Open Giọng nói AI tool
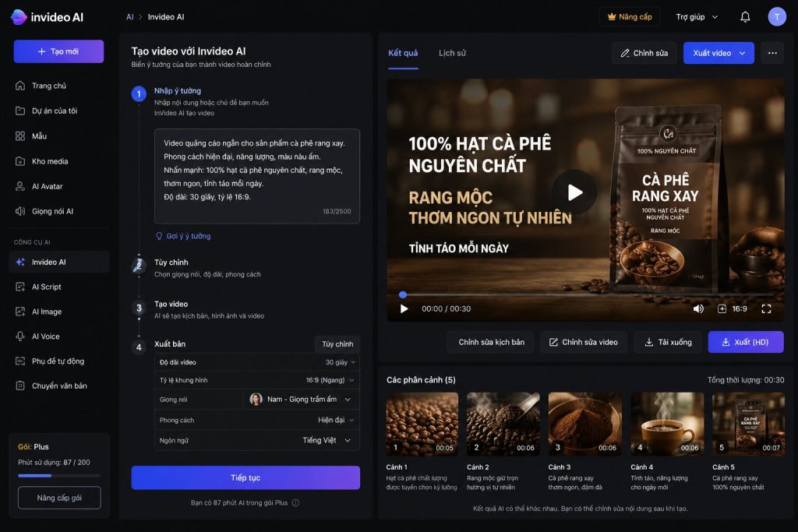The height and width of the screenshot is (532, 798). (52, 211)
